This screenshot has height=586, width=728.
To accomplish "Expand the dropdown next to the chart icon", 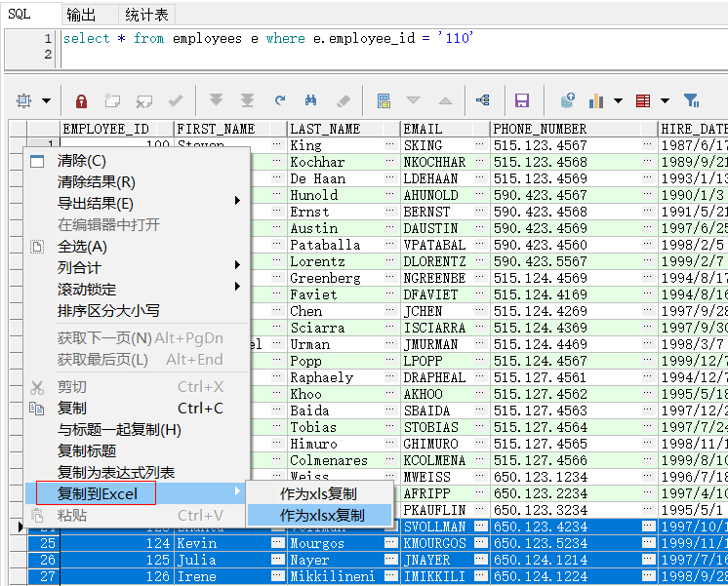I will point(618,100).
